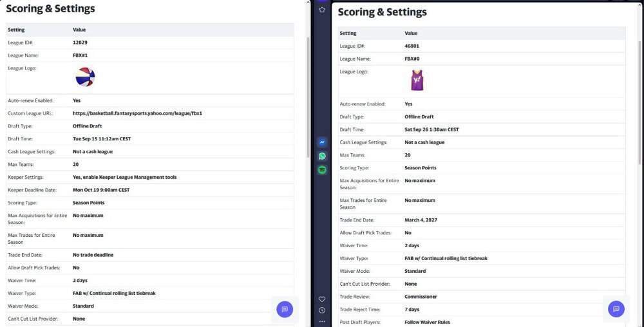Open chat bubble in FBX#1 window
This screenshot has width=644, height=327.
(285, 309)
